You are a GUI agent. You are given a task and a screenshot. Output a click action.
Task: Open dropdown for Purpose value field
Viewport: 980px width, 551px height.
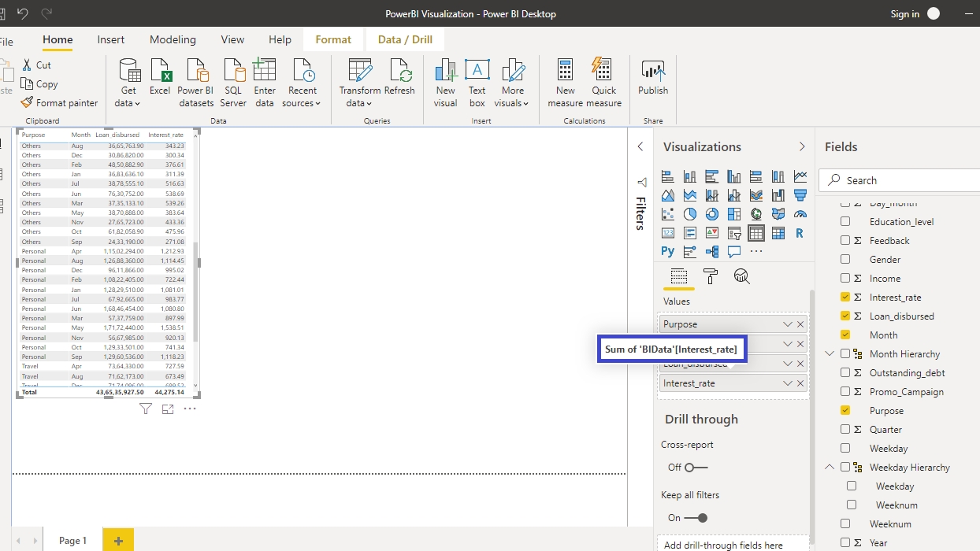tap(787, 324)
